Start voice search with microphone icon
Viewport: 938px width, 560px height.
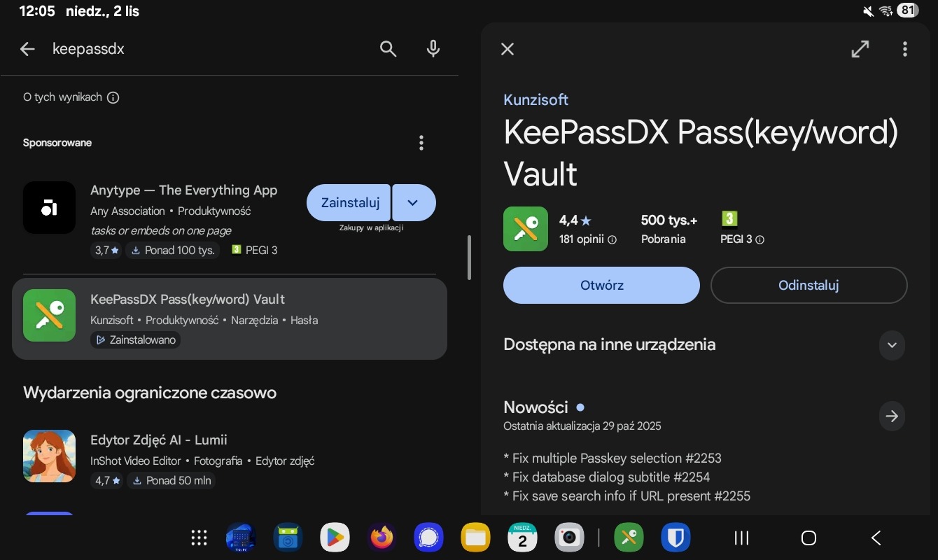point(433,49)
